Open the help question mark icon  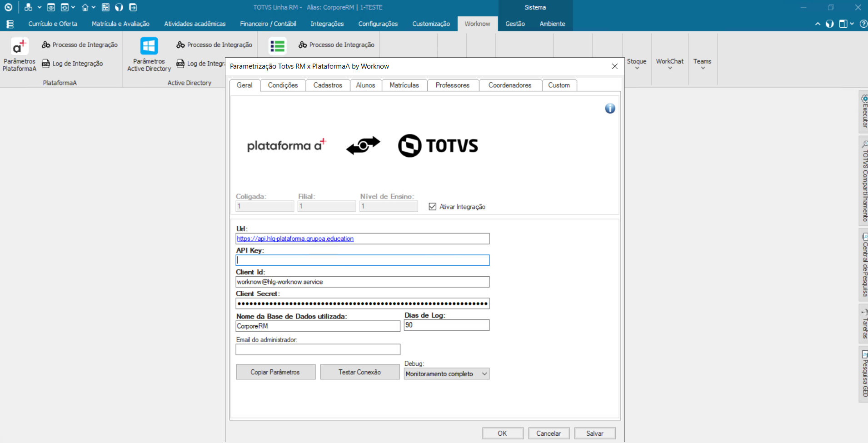click(863, 24)
